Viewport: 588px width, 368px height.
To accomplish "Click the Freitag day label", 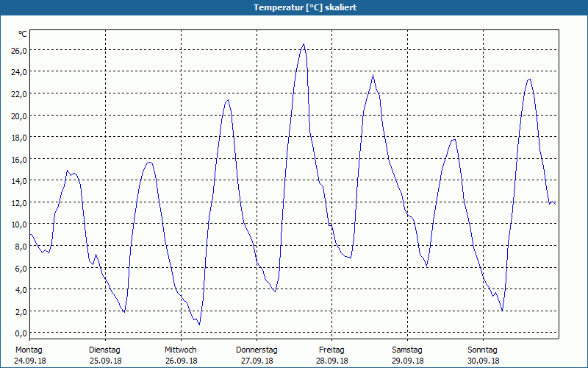I will [332, 350].
